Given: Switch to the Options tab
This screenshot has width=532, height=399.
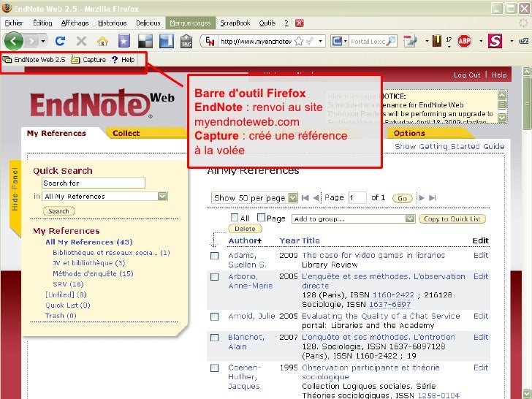Looking at the screenshot, I should 409,133.
